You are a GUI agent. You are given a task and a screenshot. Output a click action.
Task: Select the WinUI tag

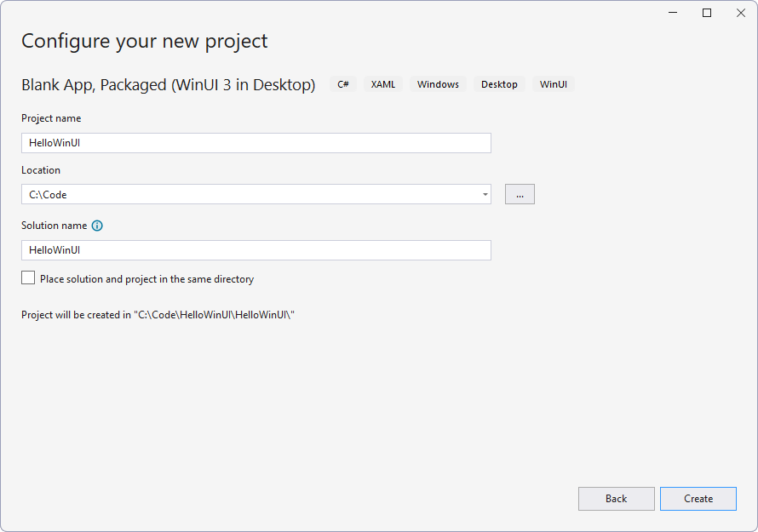pos(554,84)
